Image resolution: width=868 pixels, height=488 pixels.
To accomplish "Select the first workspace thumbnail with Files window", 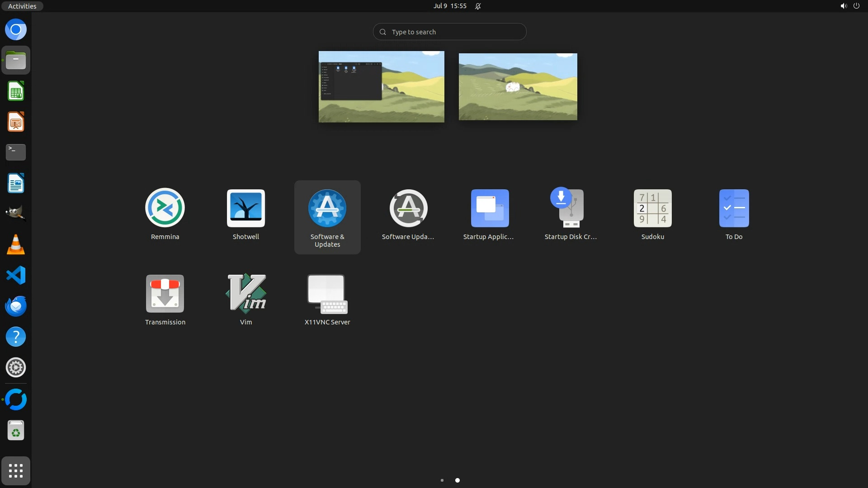I will [x=381, y=87].
